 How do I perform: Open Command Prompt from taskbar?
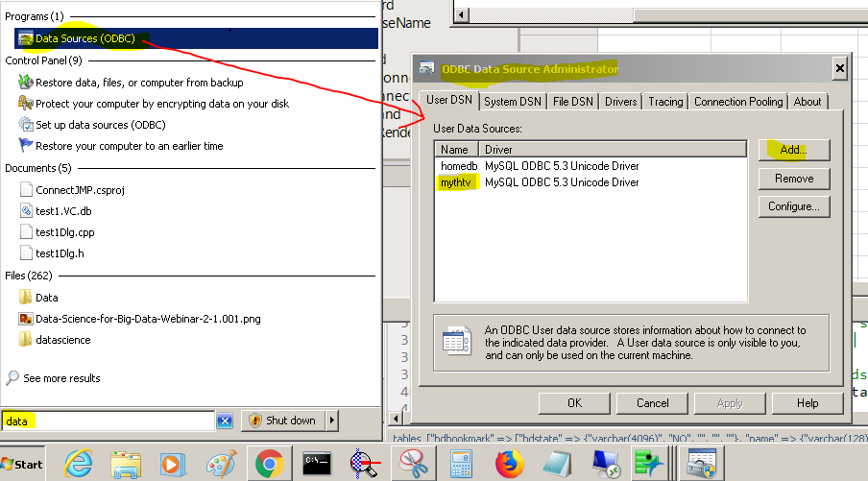pos(317,464)
